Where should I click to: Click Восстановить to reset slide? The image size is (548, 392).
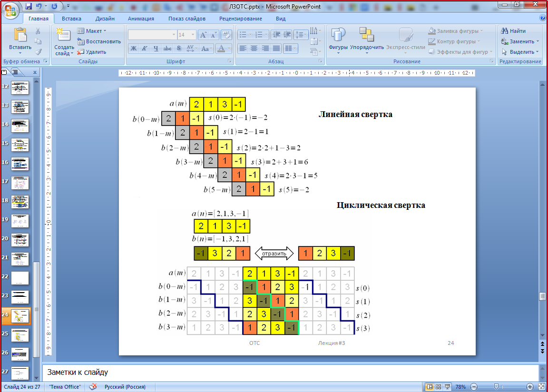point(99,41)
